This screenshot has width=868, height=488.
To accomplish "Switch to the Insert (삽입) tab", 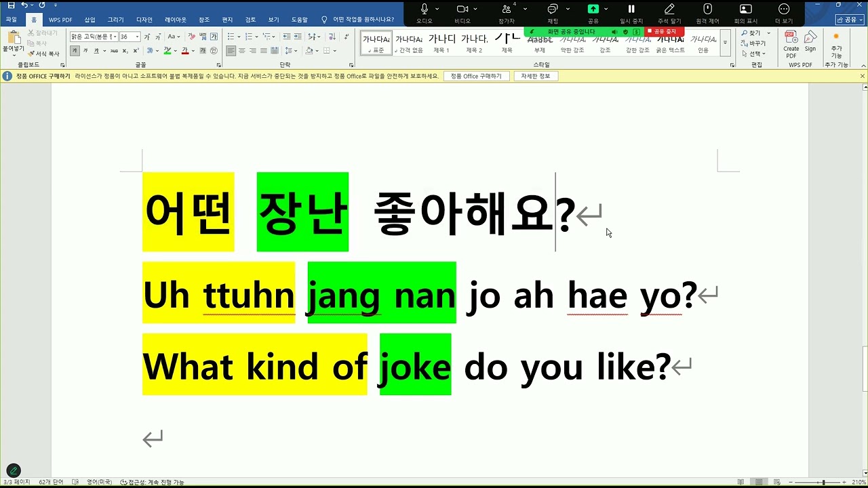I will point(90,20).
